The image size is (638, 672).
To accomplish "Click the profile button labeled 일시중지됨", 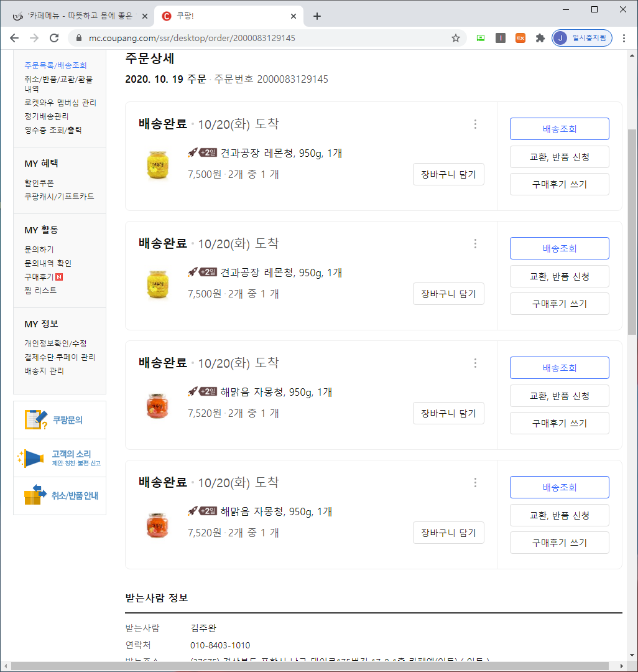I will pyautogui.click(x=582, y=38).
